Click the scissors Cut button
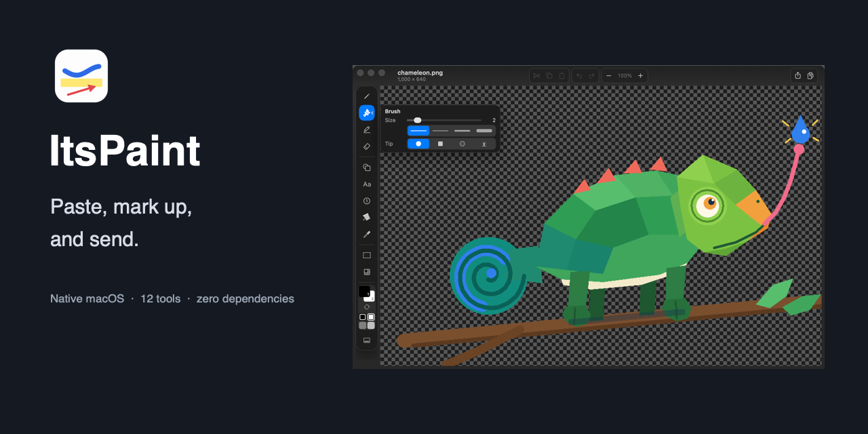The width and height of the screenshot is (868, 434). 536,75
